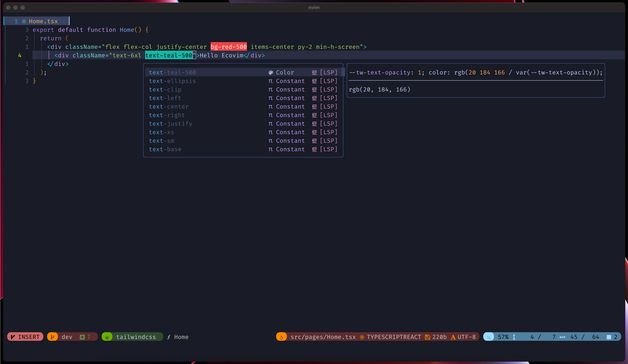Click the INSERT mode indicator
Viewport: 628px width, 364px height.
pyautogui.click(x=25, y=337)
